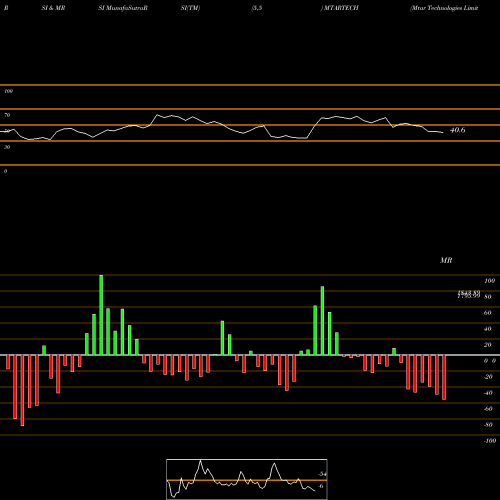Click the 30 level label on RSI chart
Screen dimensions: 500x500
(7, 147)
